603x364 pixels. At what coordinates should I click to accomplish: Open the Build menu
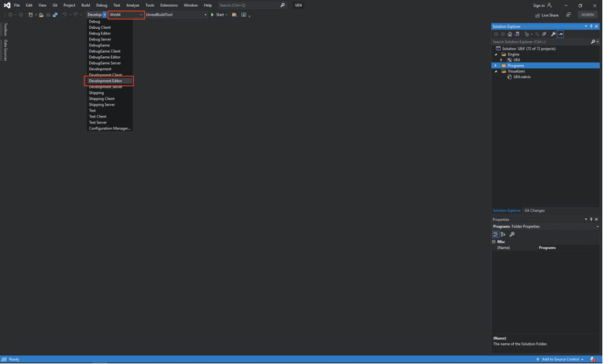tap(86, 5)
